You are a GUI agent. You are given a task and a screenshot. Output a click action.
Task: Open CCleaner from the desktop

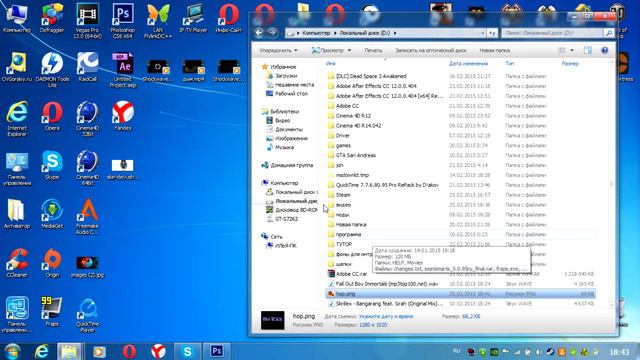point(17,262)
